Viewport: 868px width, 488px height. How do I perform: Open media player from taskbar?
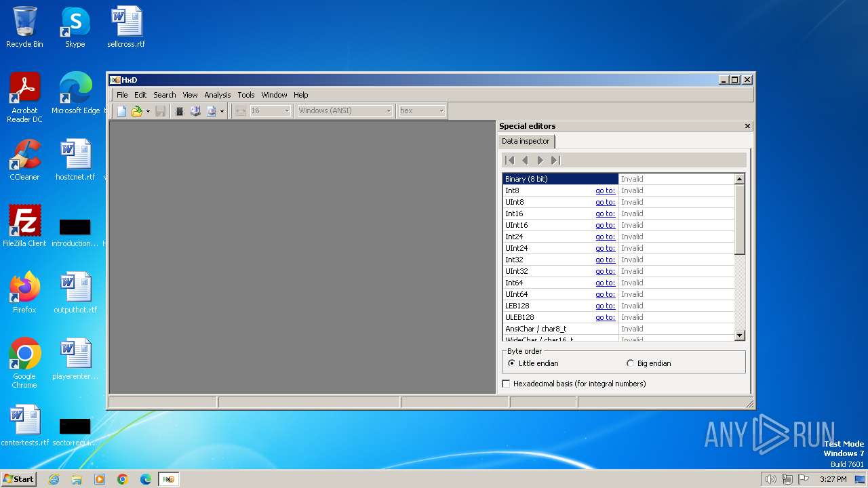100,479
